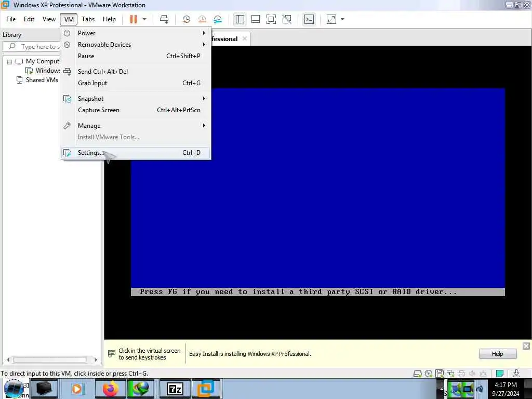
Task: Click the sound card status bar icon
Action: 472,374
